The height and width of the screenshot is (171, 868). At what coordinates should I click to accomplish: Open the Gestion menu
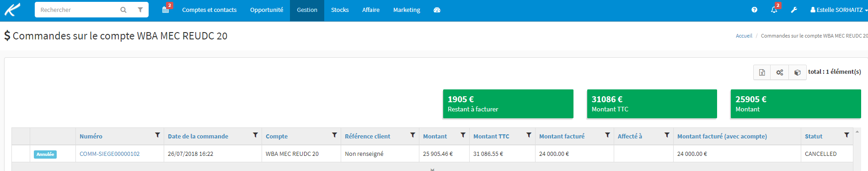click(307, 10)
